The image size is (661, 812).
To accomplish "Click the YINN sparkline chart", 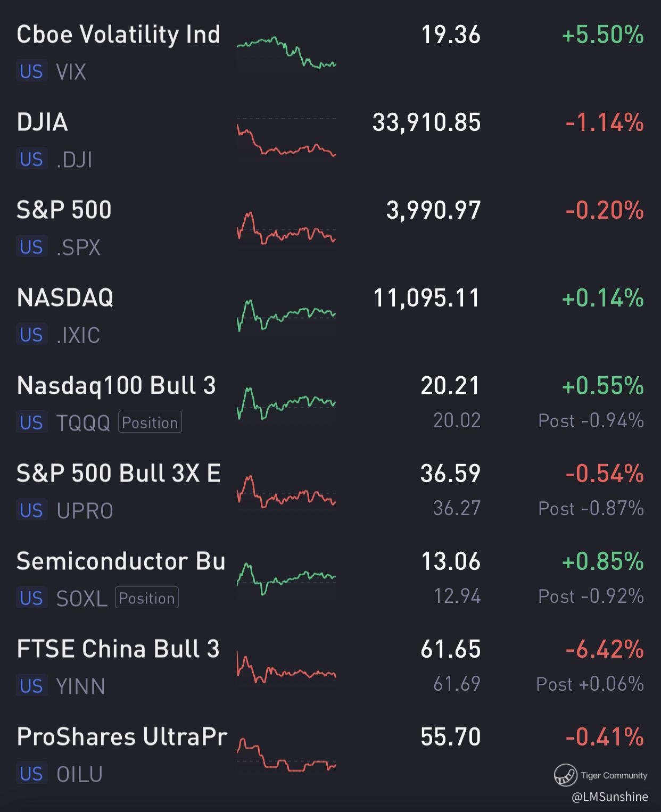I will [286, 669].
